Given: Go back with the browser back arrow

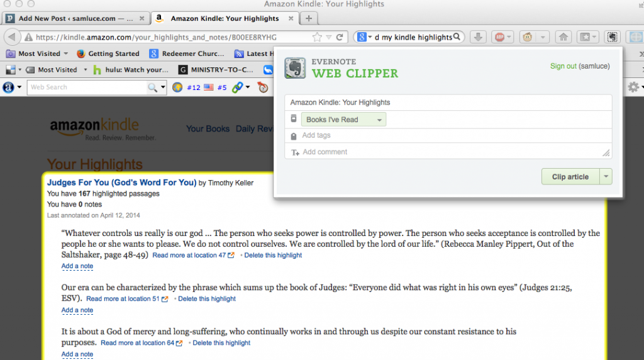Looking at the screenshot, I should (x=12, y=37).
